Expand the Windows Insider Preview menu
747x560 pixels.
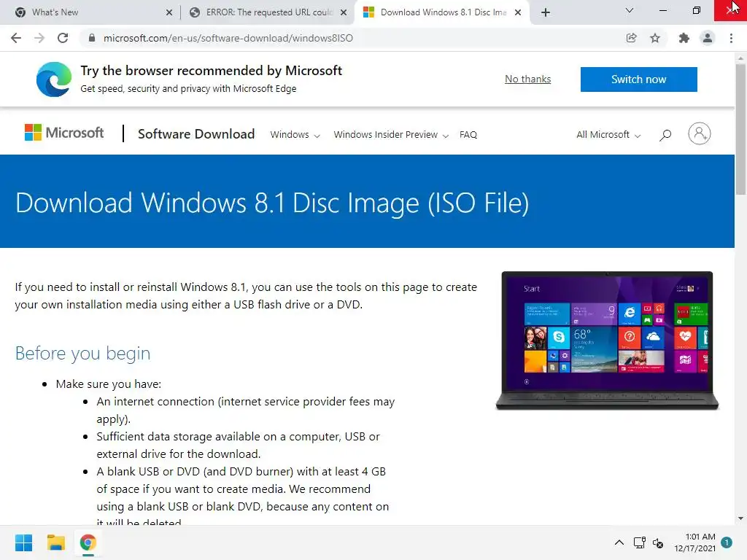tap(391, 135)
